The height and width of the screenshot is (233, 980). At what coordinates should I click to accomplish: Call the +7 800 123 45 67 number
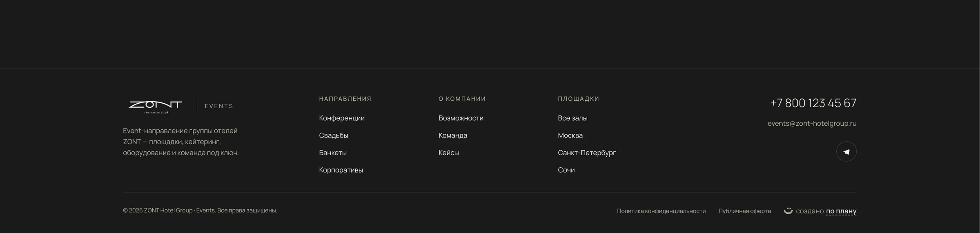click(x=813, y=103)
